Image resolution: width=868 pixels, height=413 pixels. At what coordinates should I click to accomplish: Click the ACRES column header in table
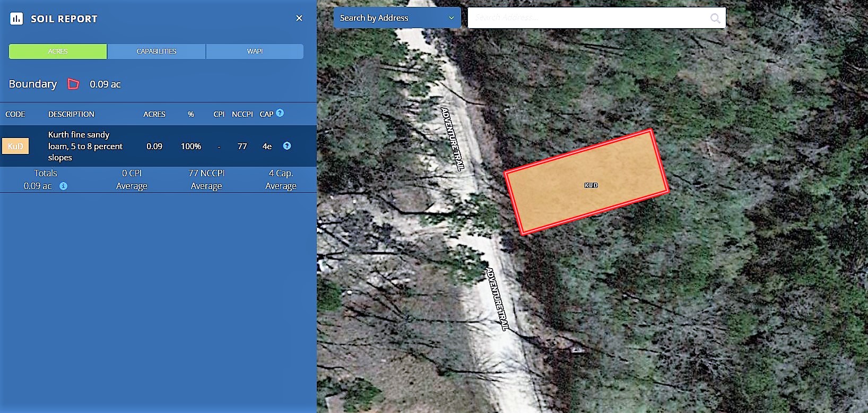(154, 114)
